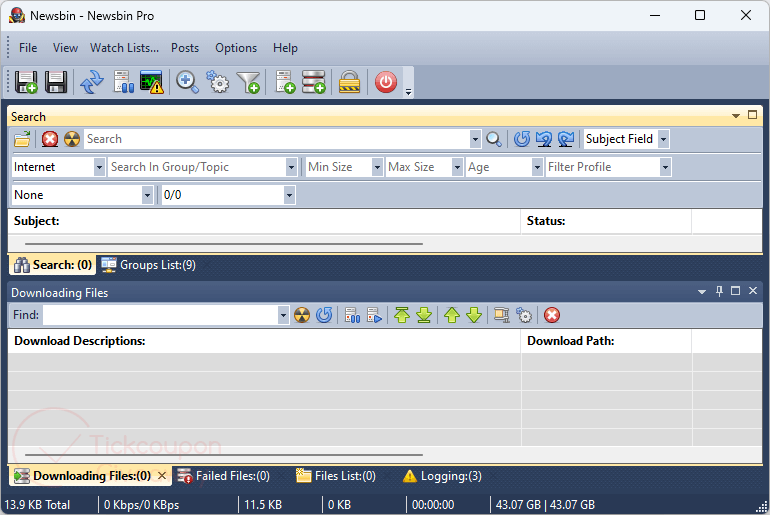Click the Download Path column header
This screenshot has width=770, height=515.
click(606, 341)
